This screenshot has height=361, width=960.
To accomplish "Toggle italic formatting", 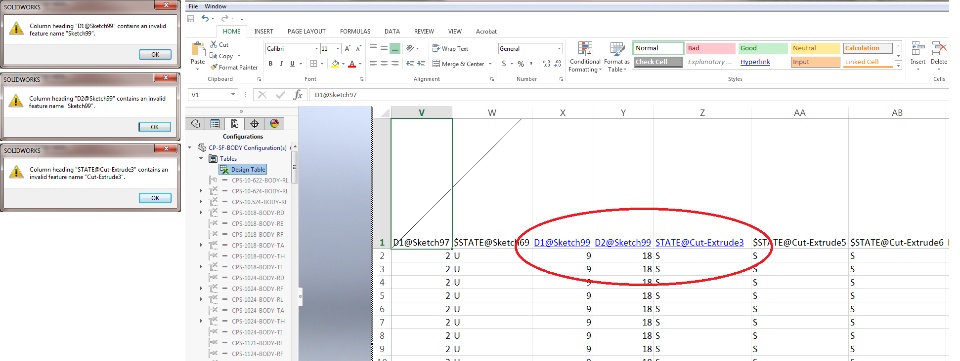I will (282, 64).
